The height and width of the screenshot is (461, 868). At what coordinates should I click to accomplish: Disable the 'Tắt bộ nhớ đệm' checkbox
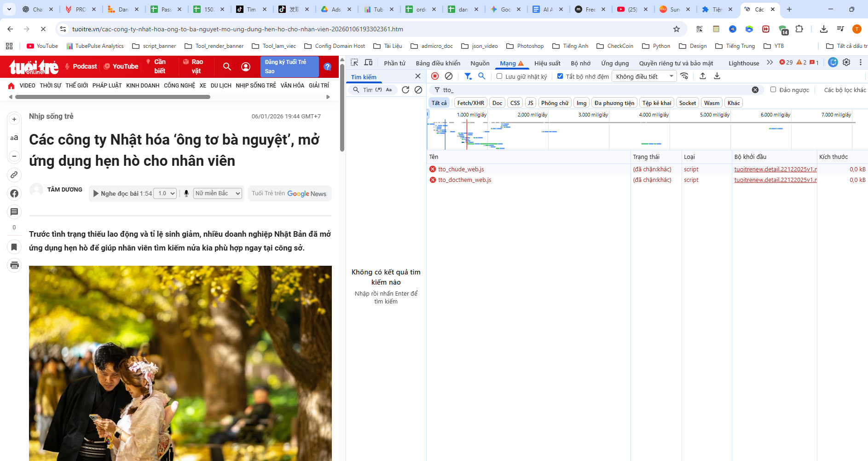point(561,76)
